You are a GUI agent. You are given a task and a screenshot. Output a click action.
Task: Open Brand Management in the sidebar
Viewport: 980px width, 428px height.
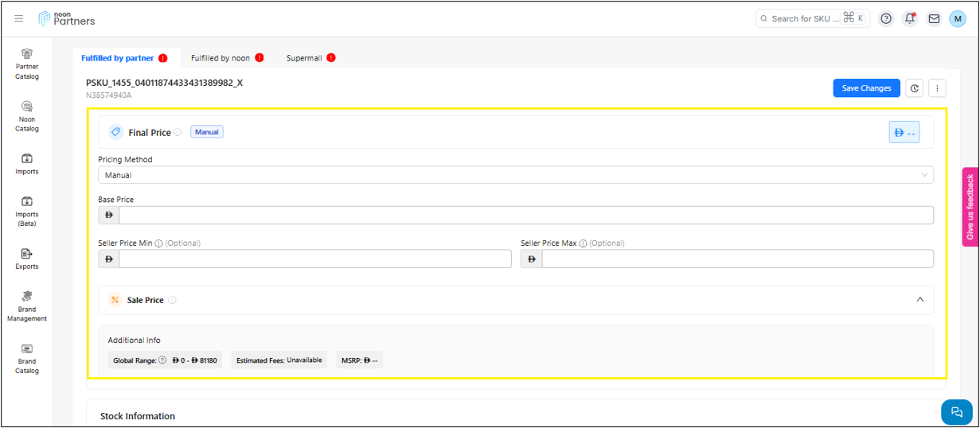tap(27, 305)
